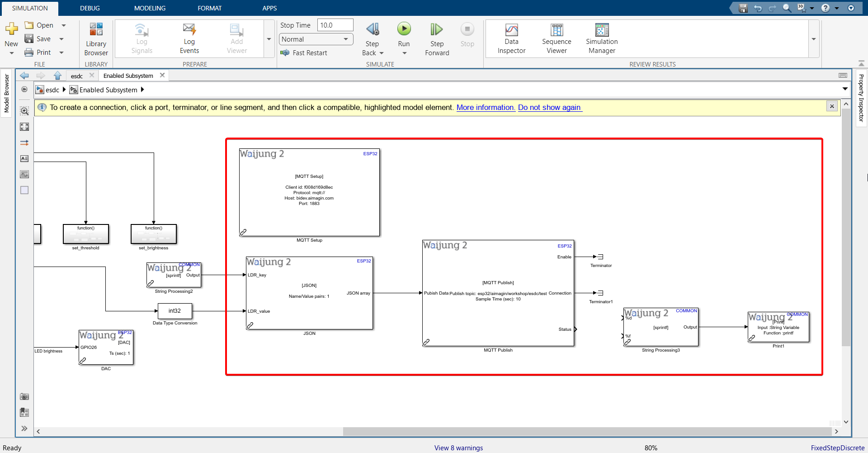Click the Annotation text palette icon
This screenshot has width=868, height=453.
pos(24,158)
